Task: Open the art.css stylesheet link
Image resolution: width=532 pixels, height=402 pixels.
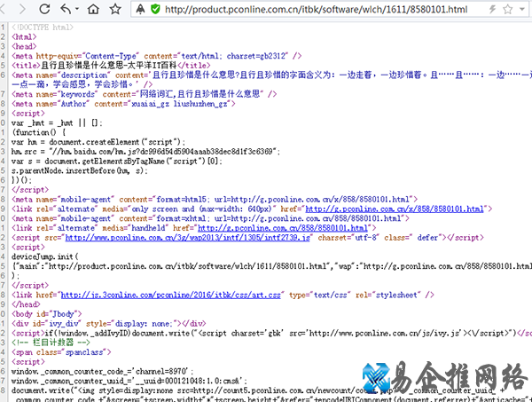Action: point(170,295)
